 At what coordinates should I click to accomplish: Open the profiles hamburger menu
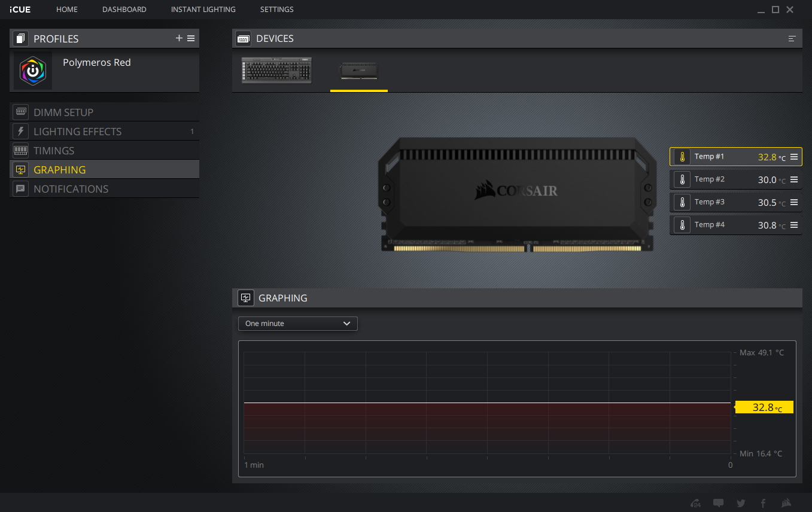191,38
